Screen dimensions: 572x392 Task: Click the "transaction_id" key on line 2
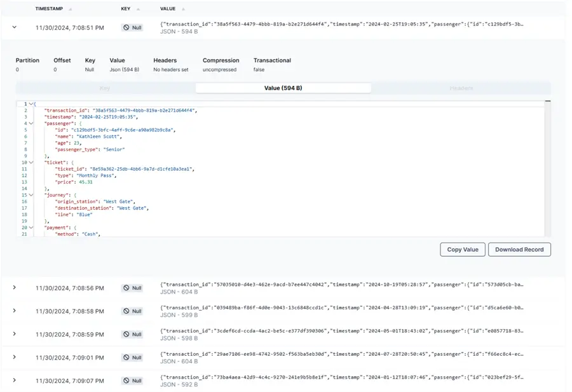point(65,111)
